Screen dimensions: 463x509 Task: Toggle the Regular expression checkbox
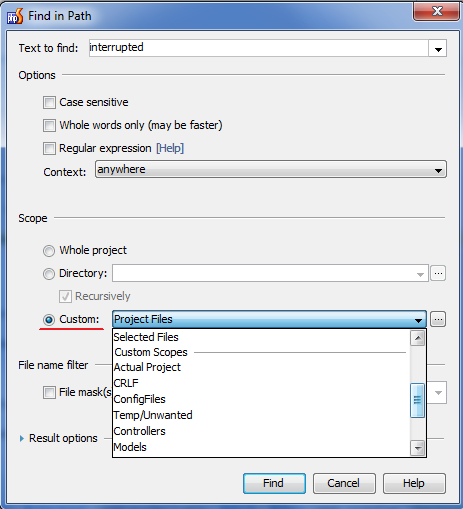tap(49, 148)
